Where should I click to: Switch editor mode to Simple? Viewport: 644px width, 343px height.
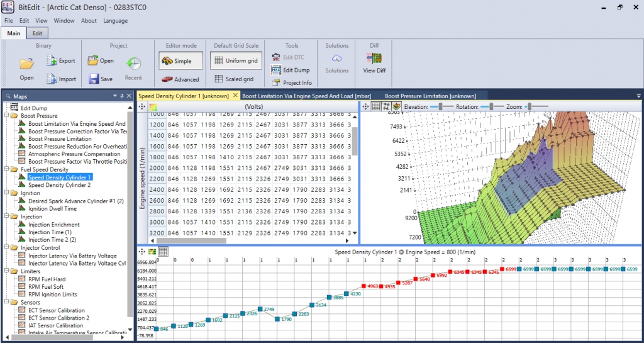pos(180,61)
